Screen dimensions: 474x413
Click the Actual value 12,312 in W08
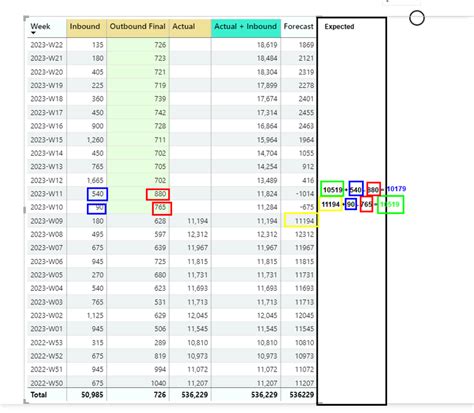[x=198, y=234]
